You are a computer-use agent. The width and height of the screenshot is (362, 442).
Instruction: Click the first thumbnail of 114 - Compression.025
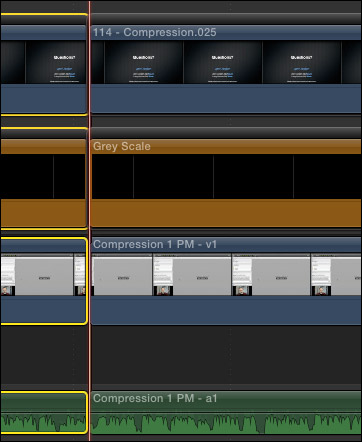click(x=143, y=62)
